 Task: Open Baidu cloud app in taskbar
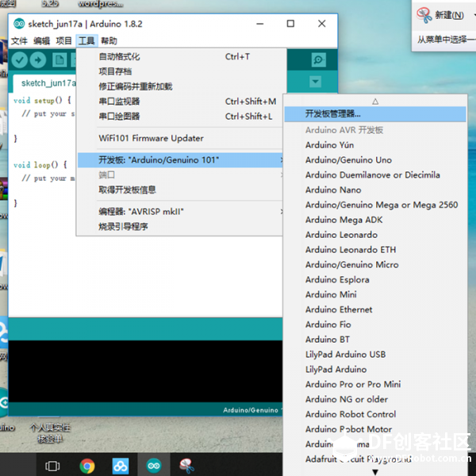[x=121, y=466]
